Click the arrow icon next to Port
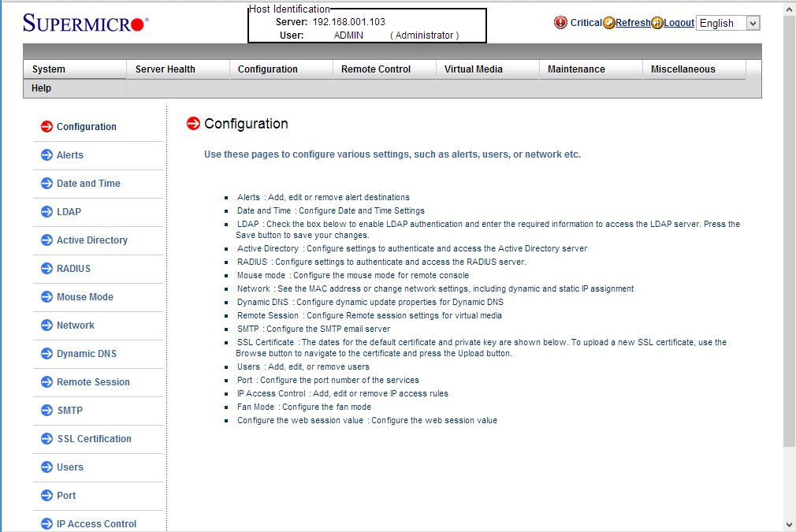796x532 pixels. click(x=46, y=496)
